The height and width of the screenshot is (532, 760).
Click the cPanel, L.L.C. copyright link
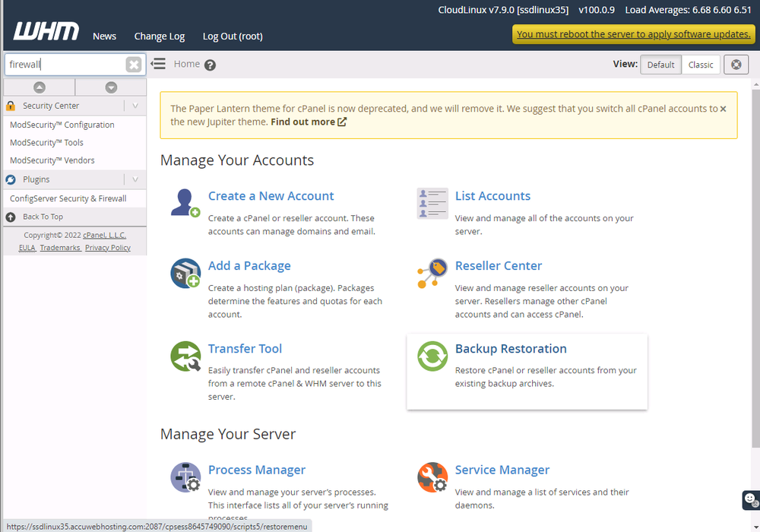[x=104, y=236]
